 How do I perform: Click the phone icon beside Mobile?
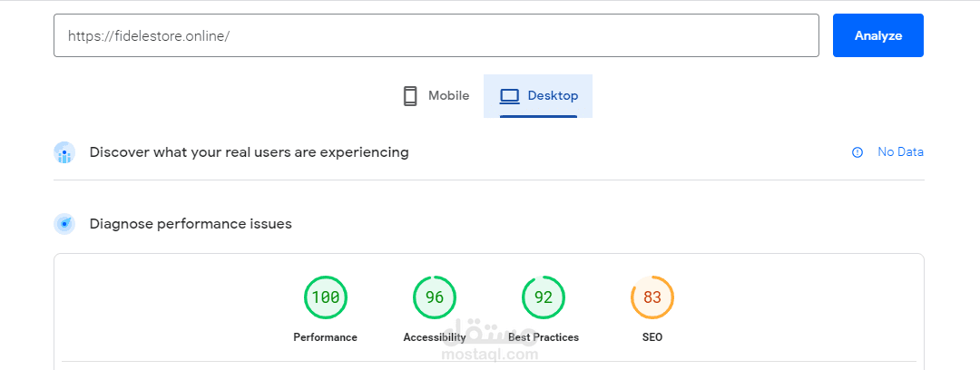pyautogui.click(x=410, y=96)
